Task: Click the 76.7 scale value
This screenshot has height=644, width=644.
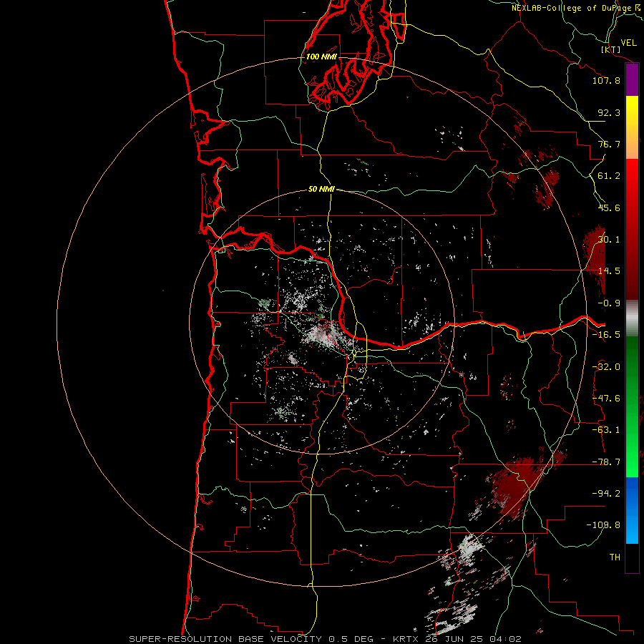Action: click(609, 144)
